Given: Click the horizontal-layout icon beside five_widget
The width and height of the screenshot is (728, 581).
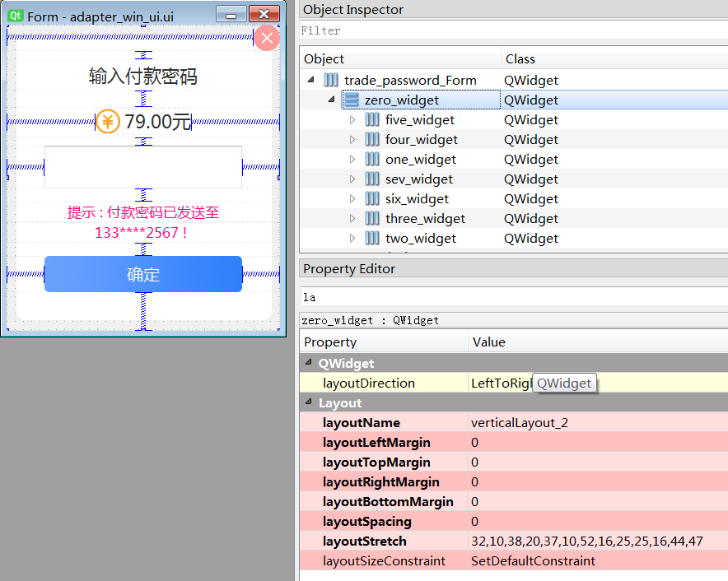Looking at the screenshot, I should click(x=374, y=119).
